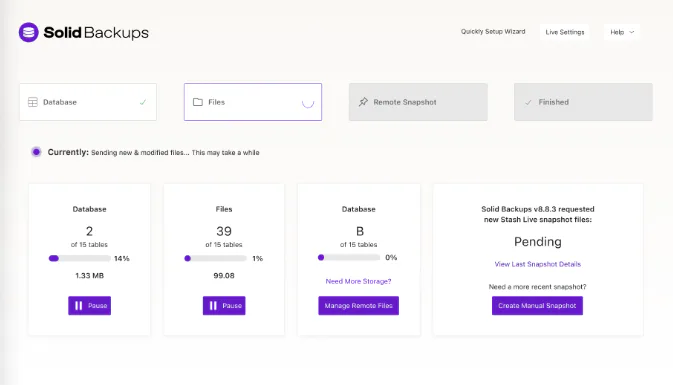This screenshot has width=673, height=385.
Task: Click the '99.08' value in Files card
Action: [x=224, y=276]
